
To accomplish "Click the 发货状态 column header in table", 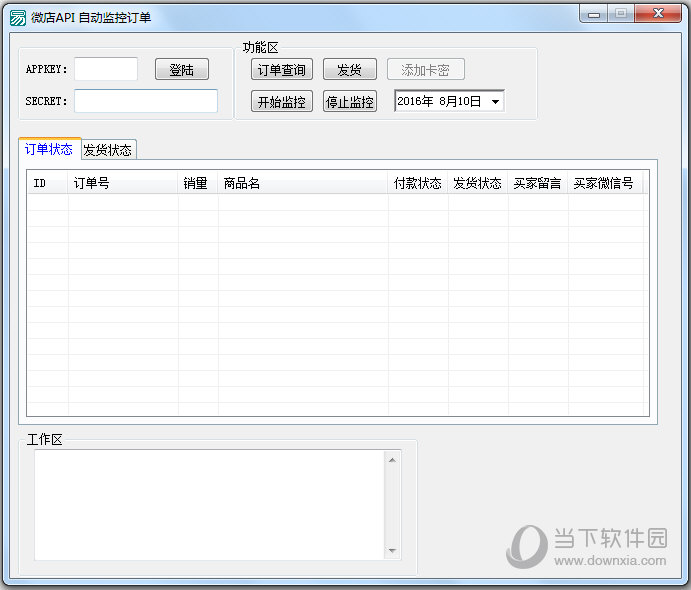I will coord(478,183).
